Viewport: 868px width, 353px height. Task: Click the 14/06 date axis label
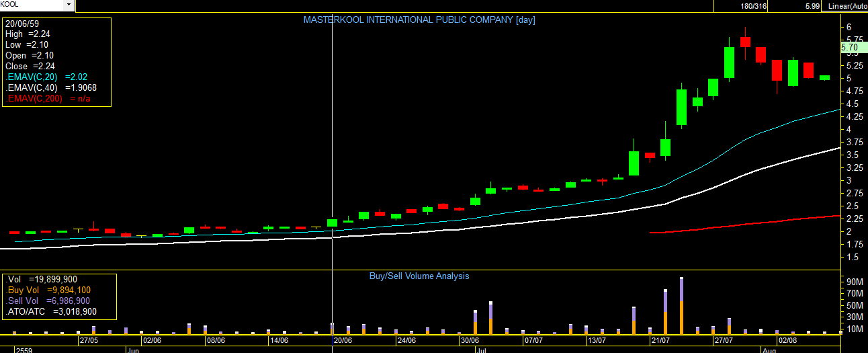click(x=278, y=341)
